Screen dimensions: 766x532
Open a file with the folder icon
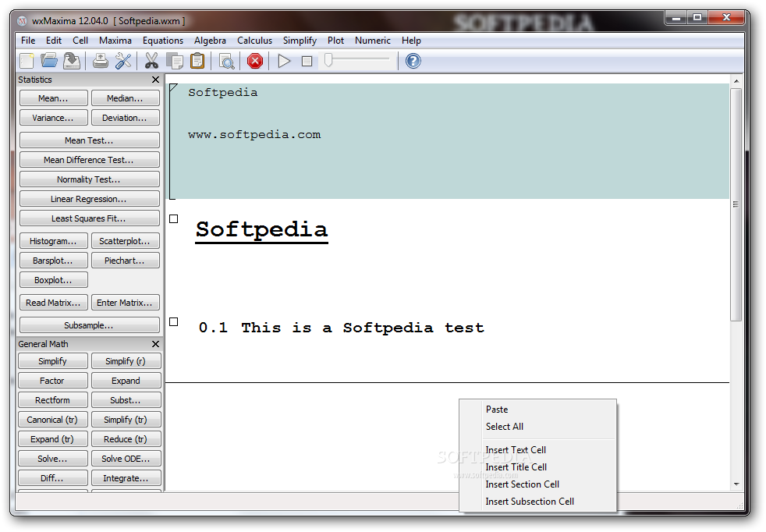49,61
